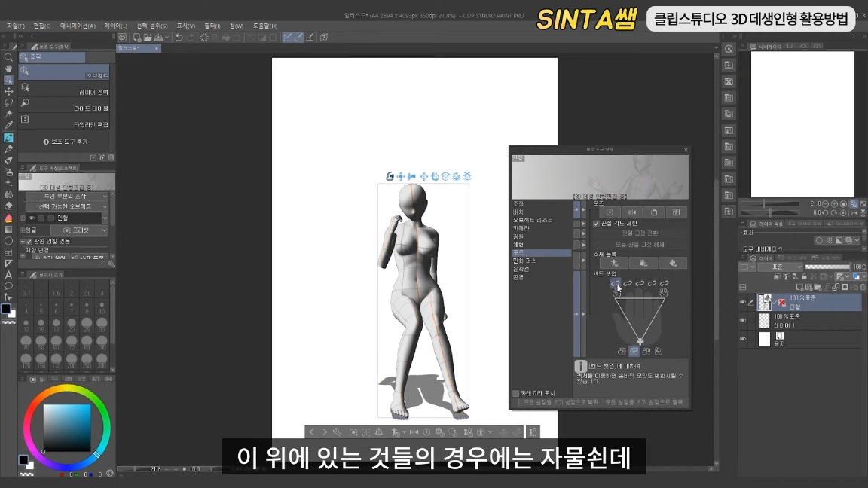Toggle joint angle limit checkbox
This screenshot has height=488, width=868.
pyautogui.click(x=596, y=224)
